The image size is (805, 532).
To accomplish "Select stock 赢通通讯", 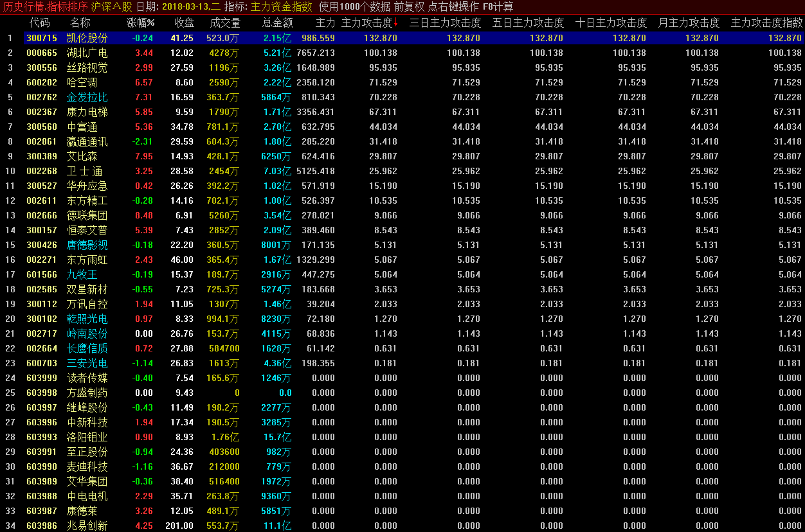I will tap(87, 141).
